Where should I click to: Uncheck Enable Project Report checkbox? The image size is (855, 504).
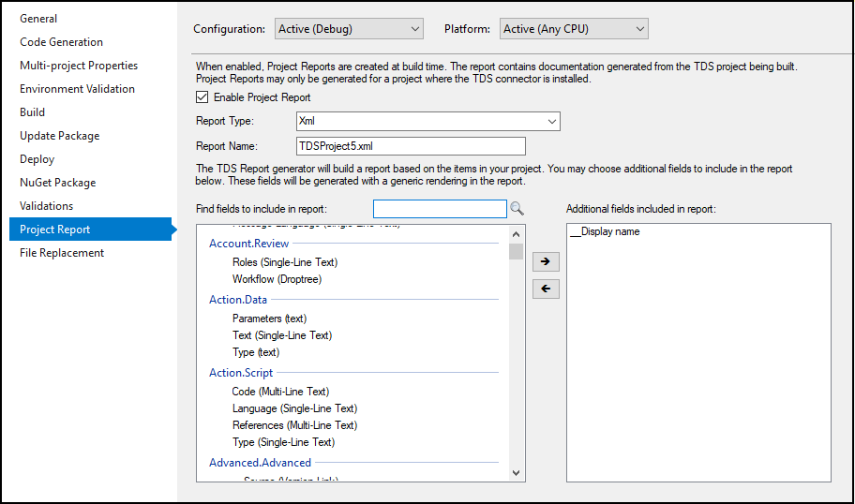[x=202, y=97]
